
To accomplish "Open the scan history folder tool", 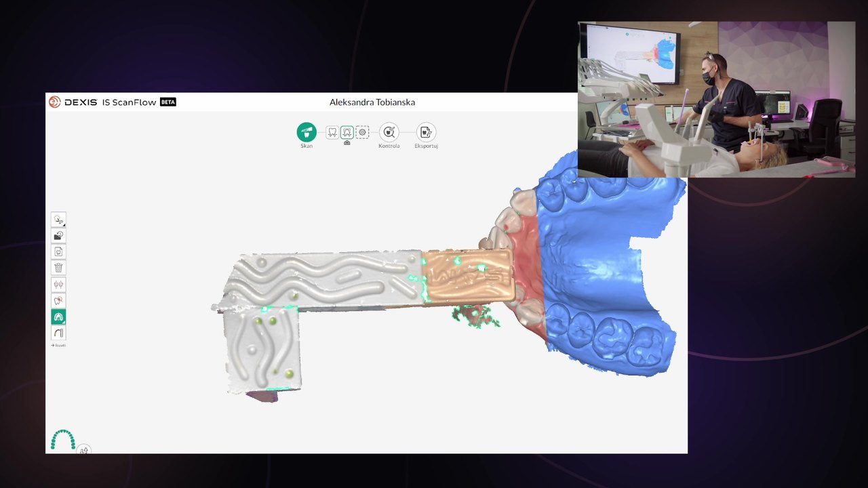I will (58, 236).
